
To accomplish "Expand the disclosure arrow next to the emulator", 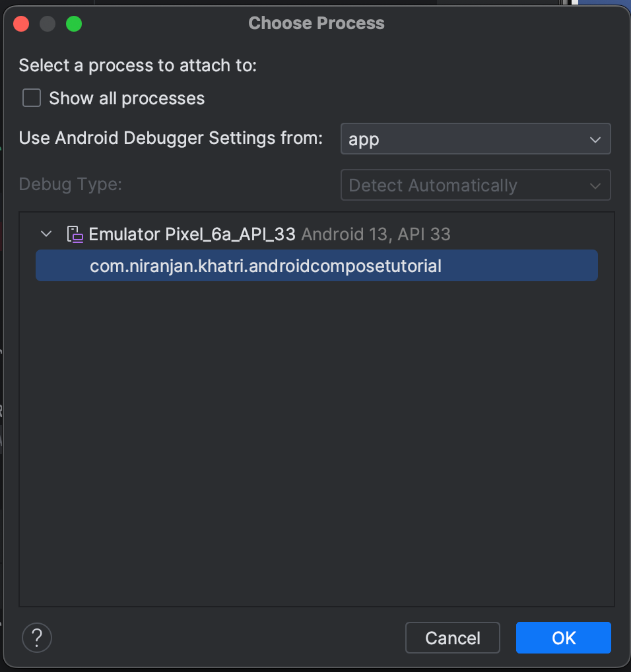I will [46, 234].
